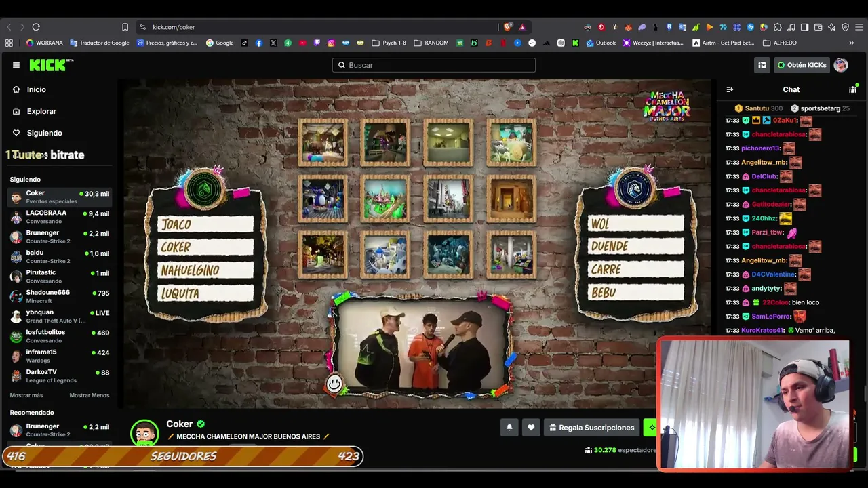Open the WORKANA bookmark
This screenshot has width=868, height=488.
click(x=44, y=43)
